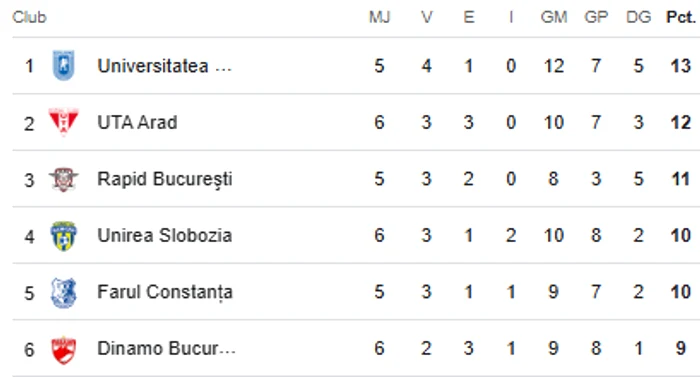Open the Rapid București club logo
700x377 pixels.
[x=63, y=179]
